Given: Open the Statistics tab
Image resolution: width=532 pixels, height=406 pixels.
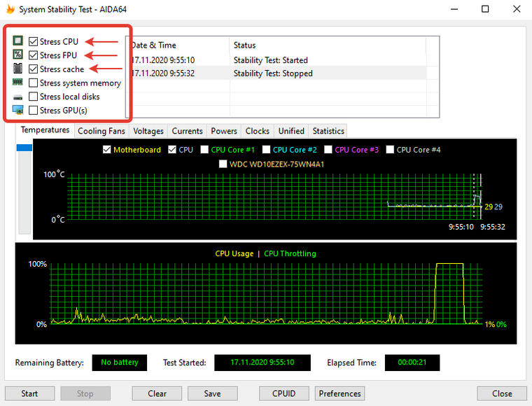Looking at the screenshot, I should [x=328, y=131].
